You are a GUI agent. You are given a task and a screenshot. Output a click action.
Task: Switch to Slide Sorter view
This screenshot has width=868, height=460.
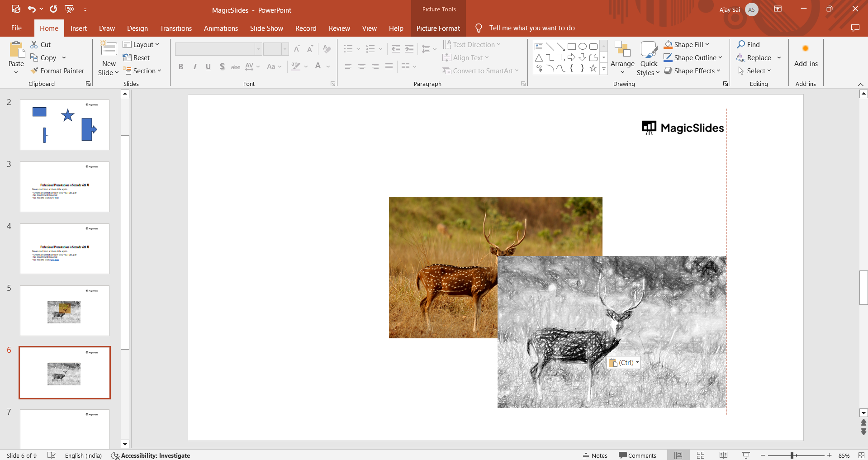(701, 455)
